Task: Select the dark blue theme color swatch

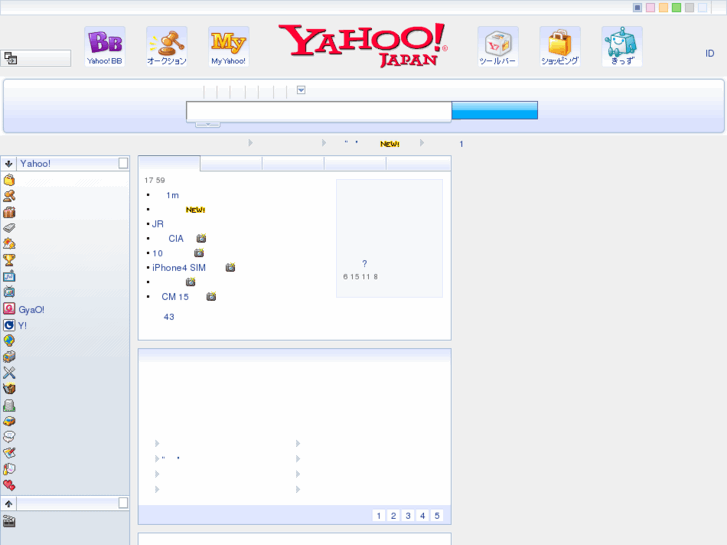Action: pos(638,7)
